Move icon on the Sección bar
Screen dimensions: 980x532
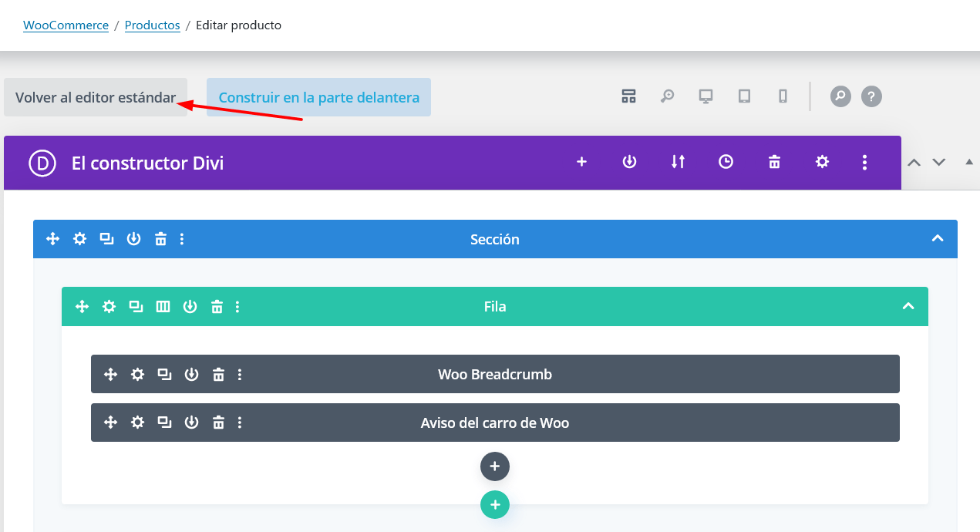coord(53,239)
